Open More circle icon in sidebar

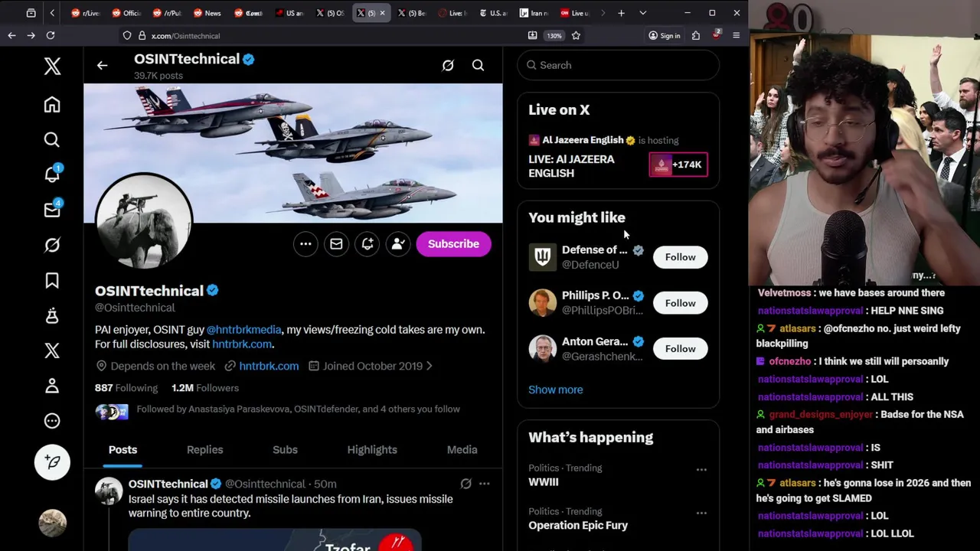click(x=52, y=421)
